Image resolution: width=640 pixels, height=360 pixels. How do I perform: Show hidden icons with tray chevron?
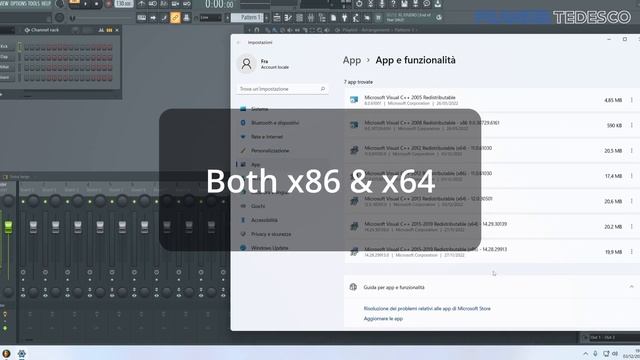tap(585, 354)
